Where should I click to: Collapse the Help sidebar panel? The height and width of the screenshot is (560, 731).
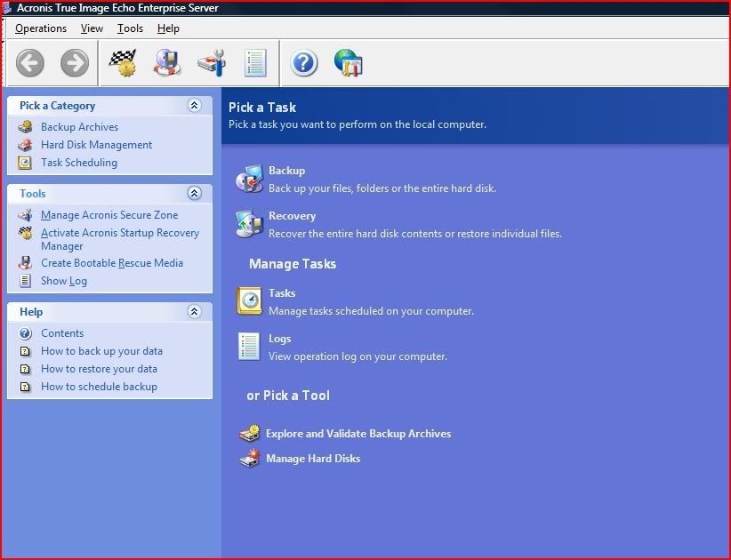pyautogui.click(x=194, y=312)
